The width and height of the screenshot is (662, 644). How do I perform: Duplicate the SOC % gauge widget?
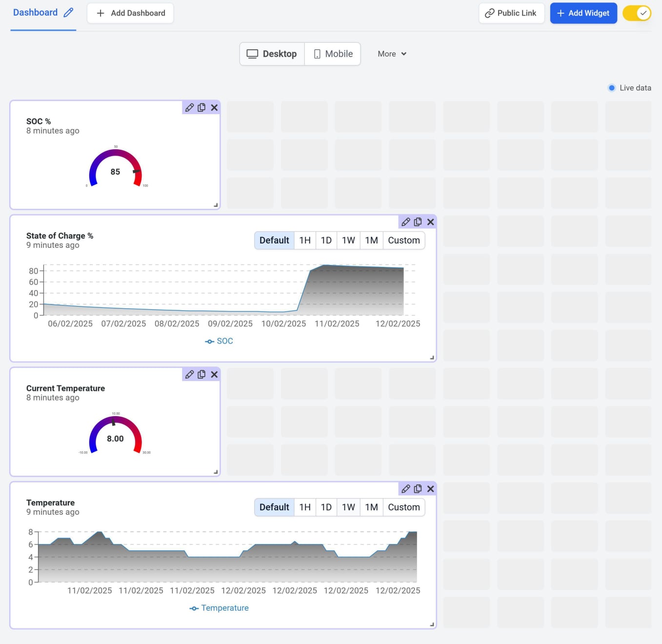(201, 107)
